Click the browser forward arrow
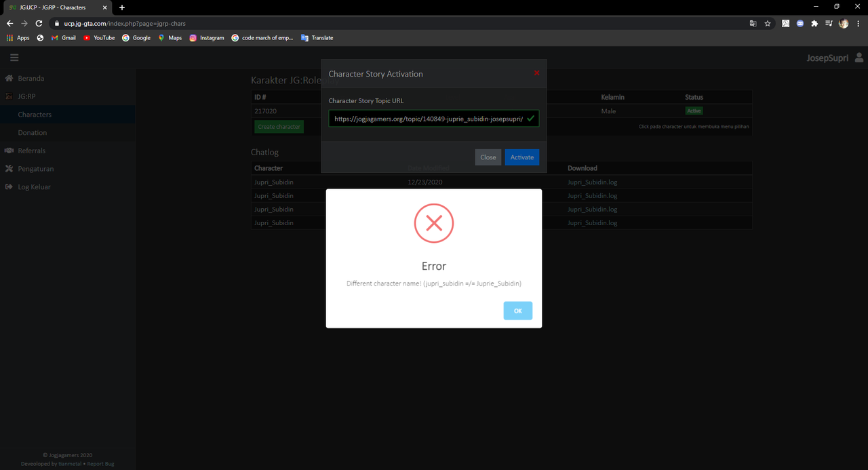 point(24,23)
